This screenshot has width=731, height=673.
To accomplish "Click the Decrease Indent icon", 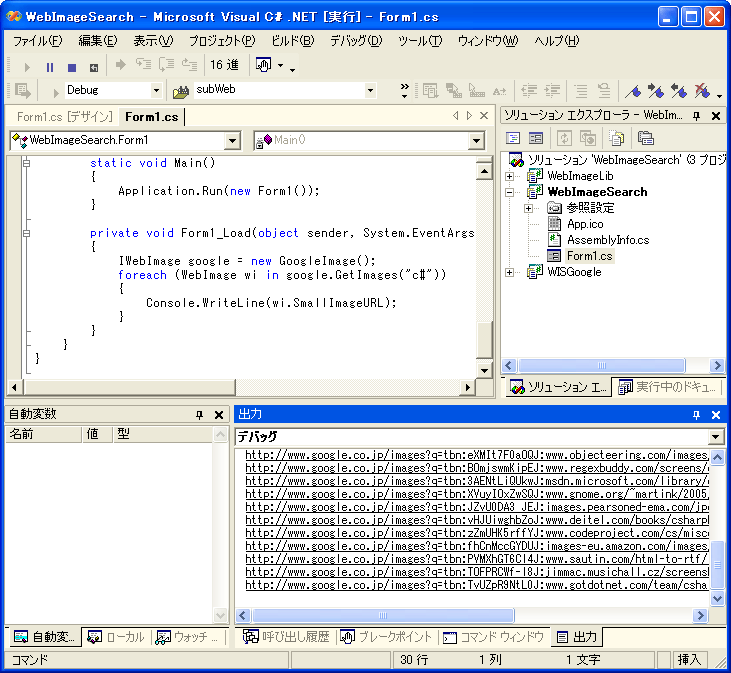I will tap(529, 90).
